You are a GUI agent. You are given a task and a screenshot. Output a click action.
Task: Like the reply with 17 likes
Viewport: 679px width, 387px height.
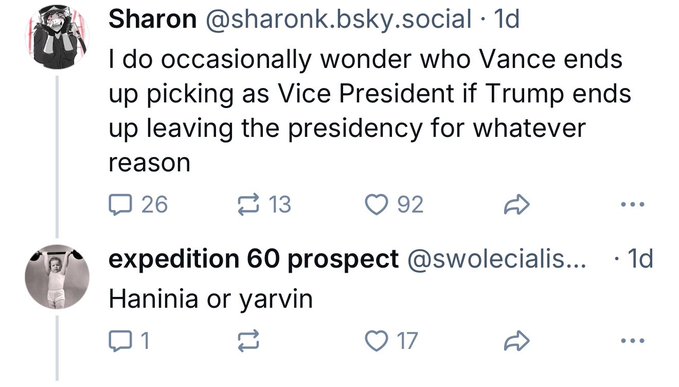376,341
